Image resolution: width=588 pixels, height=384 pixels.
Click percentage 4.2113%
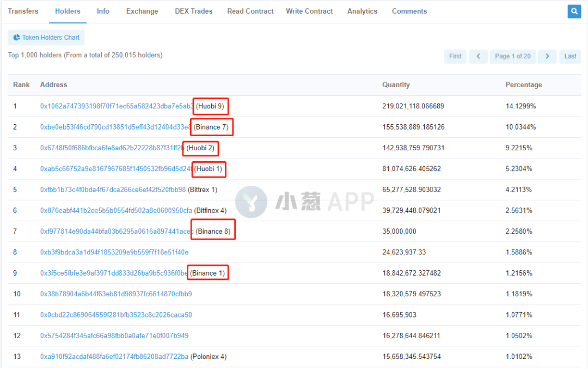(x=519, y=190)
